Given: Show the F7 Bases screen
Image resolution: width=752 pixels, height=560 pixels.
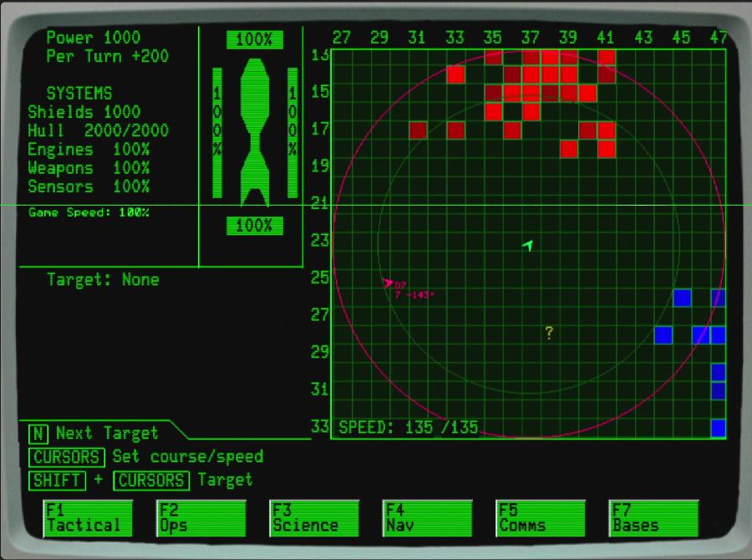Looking at the screenshot, I should click(x=653, y=518).
